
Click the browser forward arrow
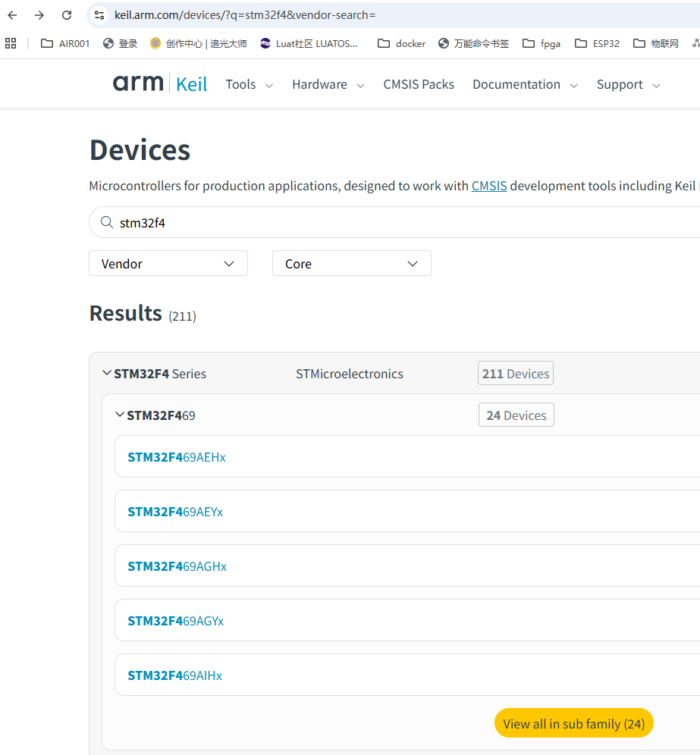[39, 15]
